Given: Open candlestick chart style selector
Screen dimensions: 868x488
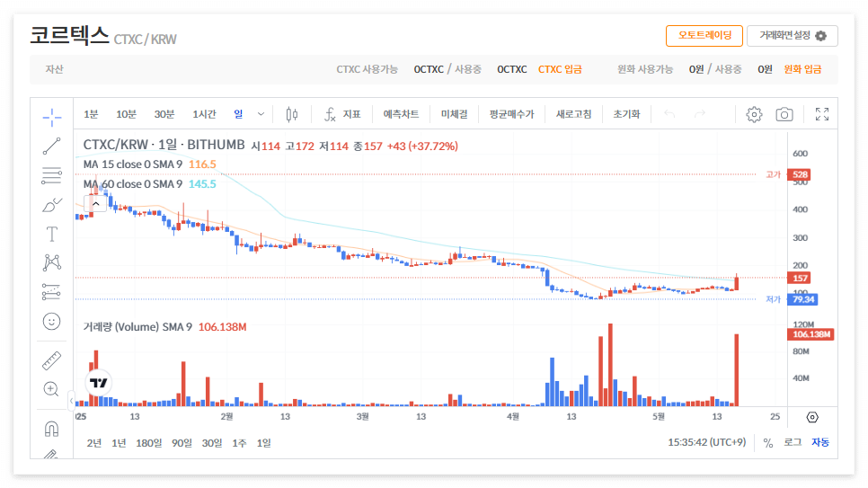Looking at the screenshot, I should [x=292, y=114].
